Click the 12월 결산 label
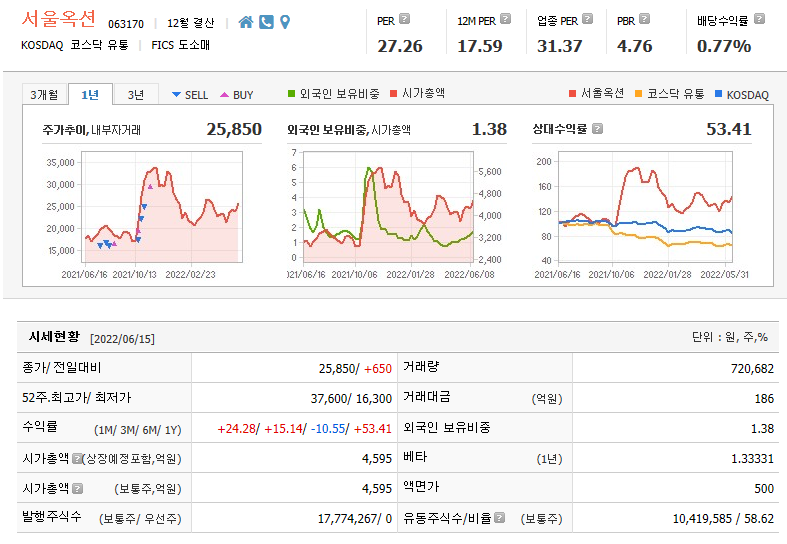Screen dimensions: 787x544 click(x=191, y=23)
